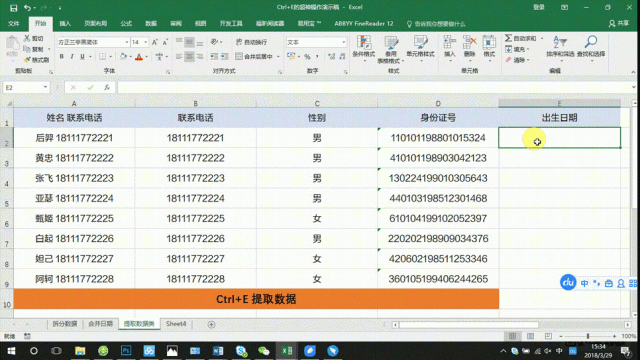Image resolution: width=640 pixels, height=360 pixels.
Task: Click the Decrease Decimal icon
Action: point(342,56)
